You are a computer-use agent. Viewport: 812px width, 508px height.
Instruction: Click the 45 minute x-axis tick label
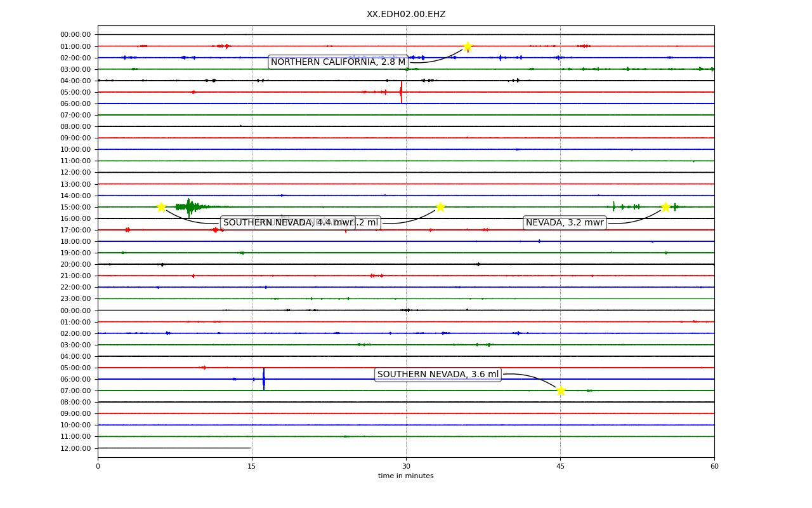[x=560, y=467]
